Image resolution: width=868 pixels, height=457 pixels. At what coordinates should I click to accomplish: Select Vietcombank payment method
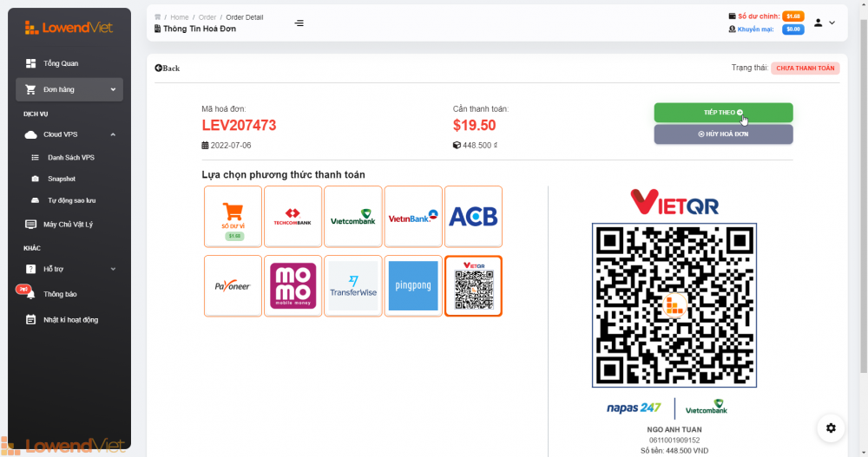tap(353, 216)
